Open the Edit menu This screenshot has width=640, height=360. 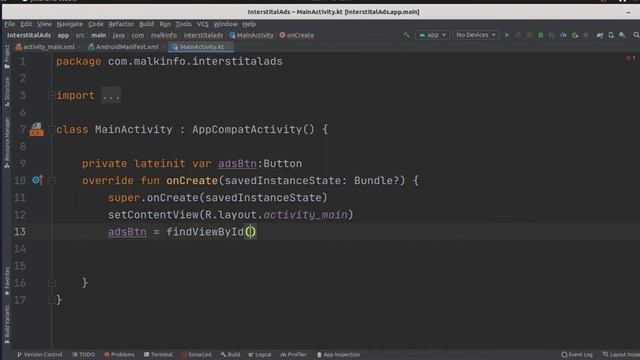point(26,24)
